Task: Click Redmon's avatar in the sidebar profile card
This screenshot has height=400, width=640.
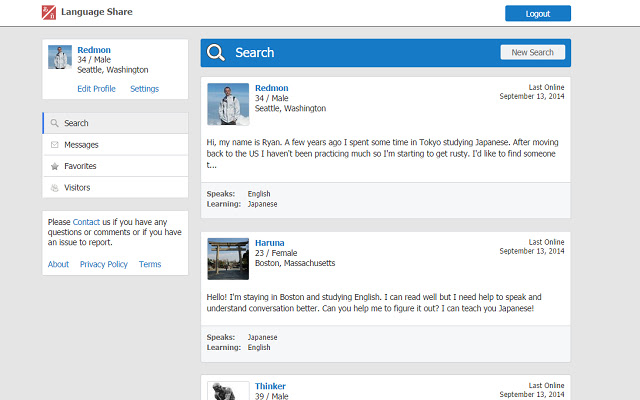Action: (59, 58)
